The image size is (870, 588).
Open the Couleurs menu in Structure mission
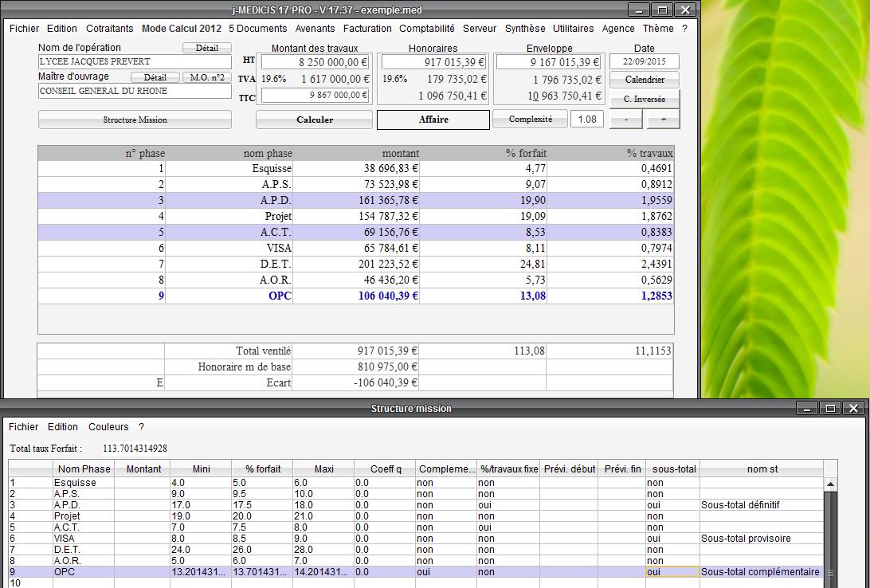pyautogui.click(x=108, y=426)
